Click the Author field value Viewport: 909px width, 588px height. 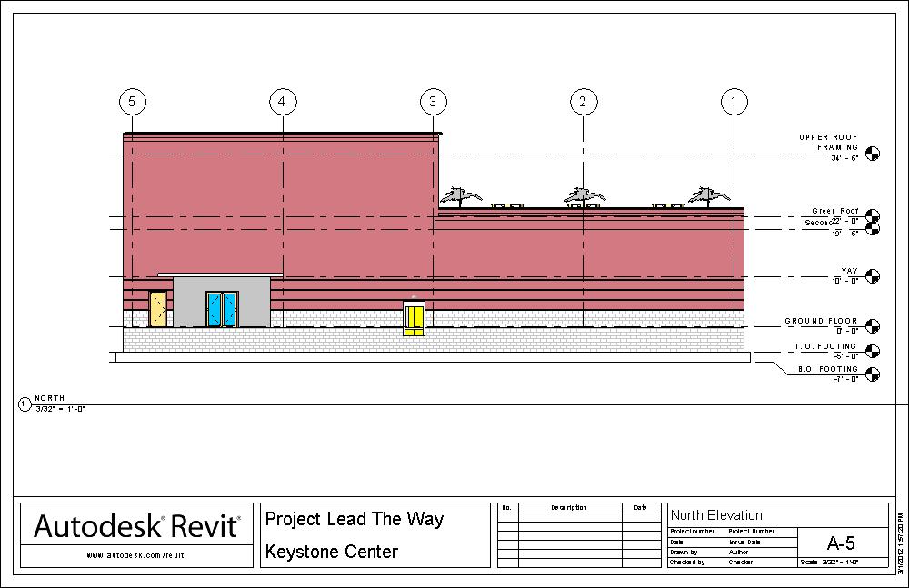pyautogui.click(x=738, y=553)
